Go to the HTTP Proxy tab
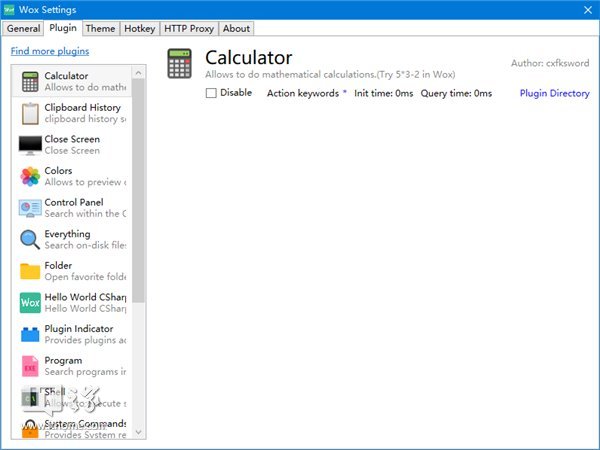This screenshot has height=450, width=600. [189, 28]
